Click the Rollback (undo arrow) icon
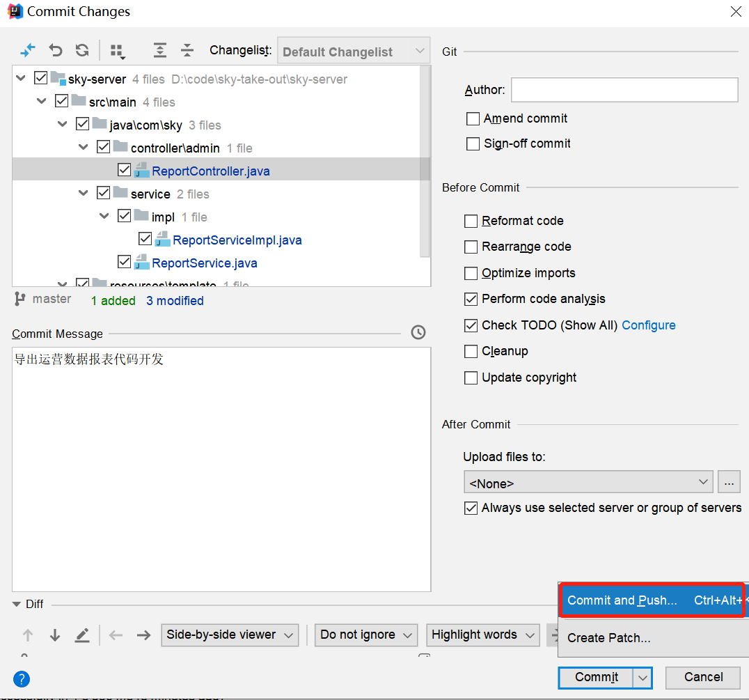The image size is (749, 700). pyautogui.click(x=56, y=51)
